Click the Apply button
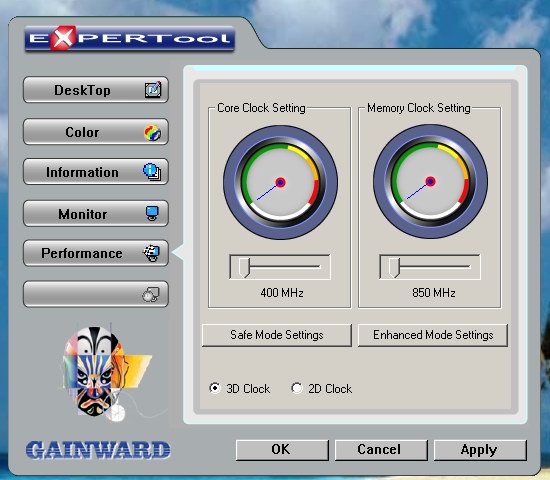This screenshot has width=550, height=480. pos(480,450)
